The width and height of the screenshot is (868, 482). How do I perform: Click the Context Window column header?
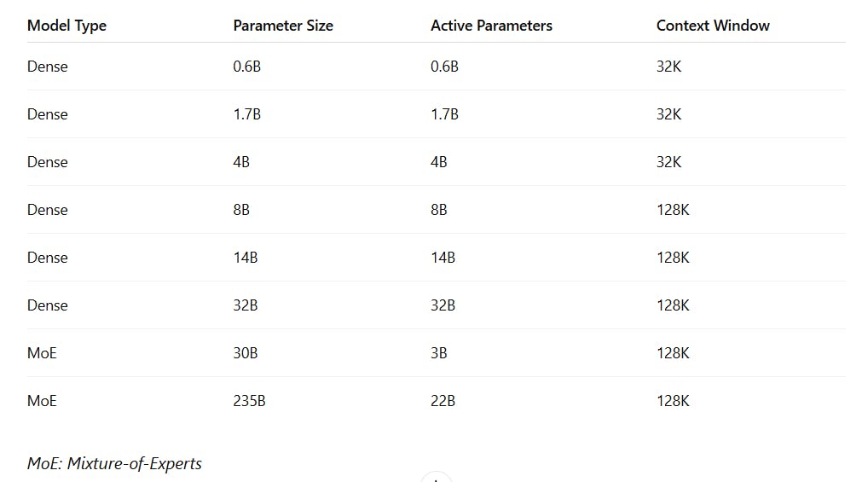[x=713, y=26]
